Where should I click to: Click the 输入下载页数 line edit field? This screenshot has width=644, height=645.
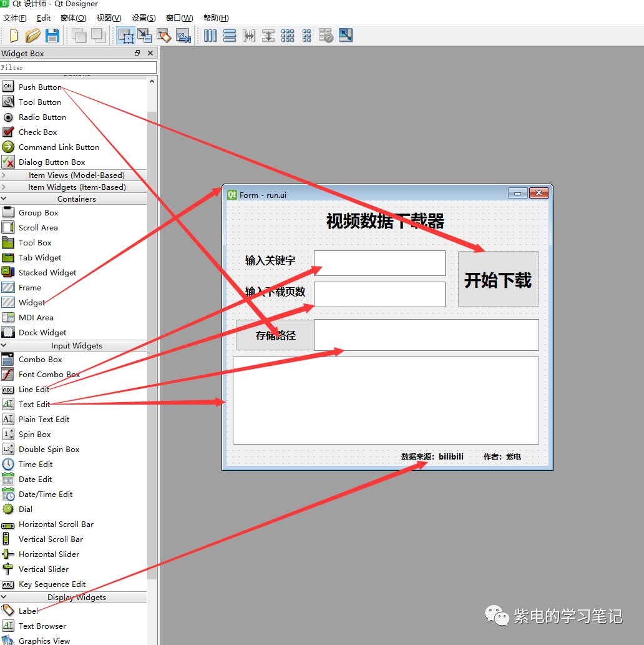point(379,294)
